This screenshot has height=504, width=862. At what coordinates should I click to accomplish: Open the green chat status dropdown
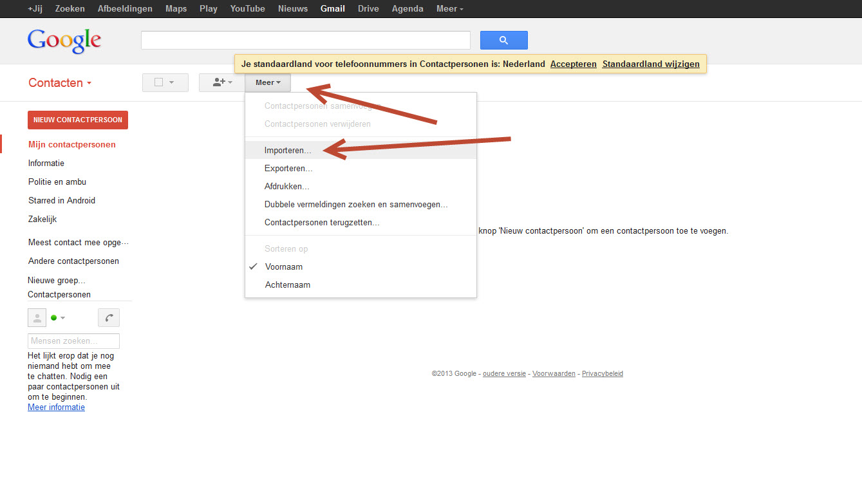click(58, 318)
